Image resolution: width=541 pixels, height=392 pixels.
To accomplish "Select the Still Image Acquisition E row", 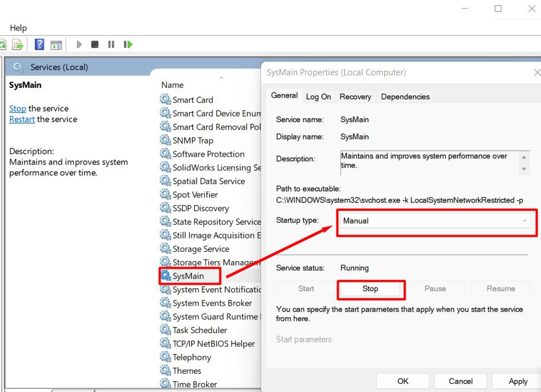I will coord(210,235).
